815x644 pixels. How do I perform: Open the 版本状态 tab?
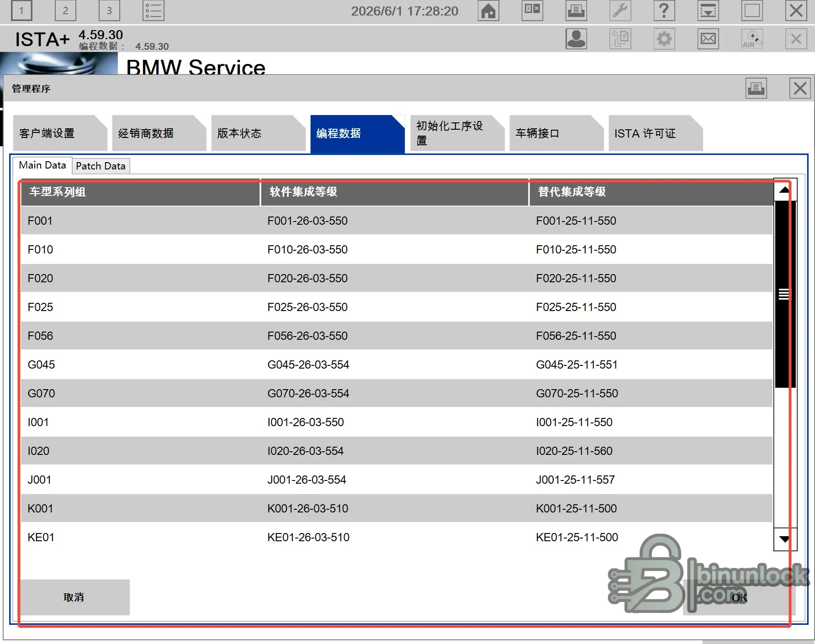(x=258, y=133)
